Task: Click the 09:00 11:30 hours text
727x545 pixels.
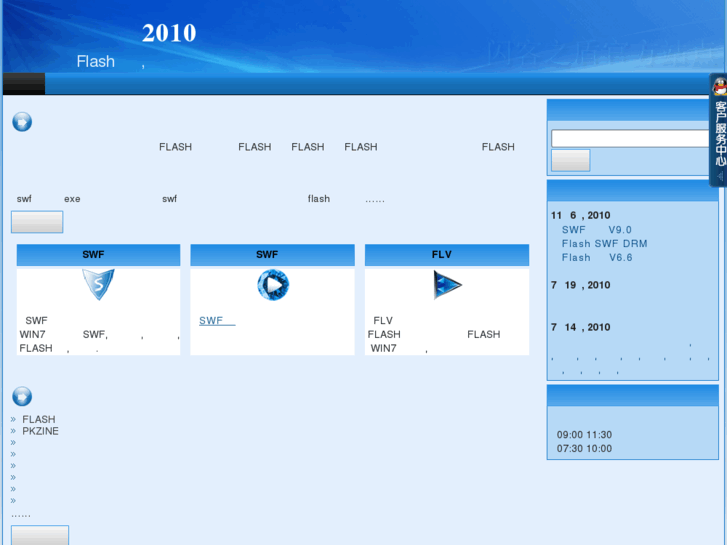Action: pos(584,435)
